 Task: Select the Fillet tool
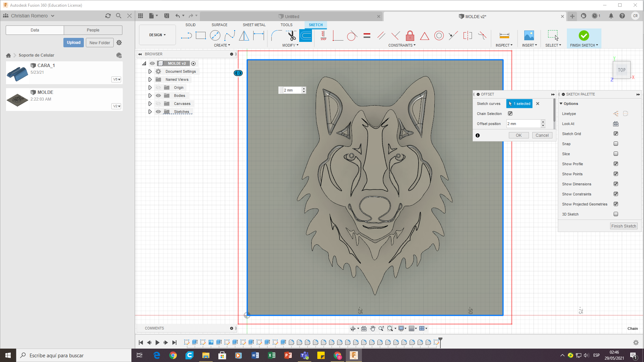point(276,36)
